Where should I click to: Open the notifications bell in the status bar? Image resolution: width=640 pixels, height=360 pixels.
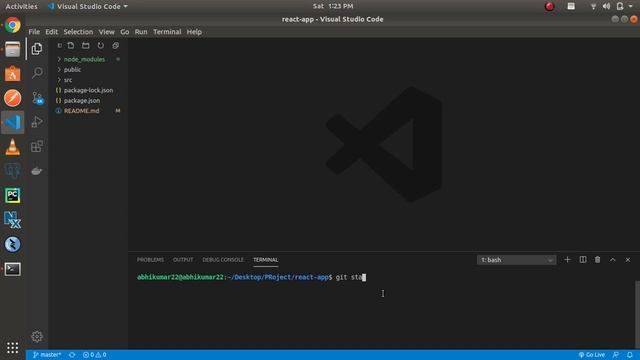pyautogui.click(x=630, y=355)
